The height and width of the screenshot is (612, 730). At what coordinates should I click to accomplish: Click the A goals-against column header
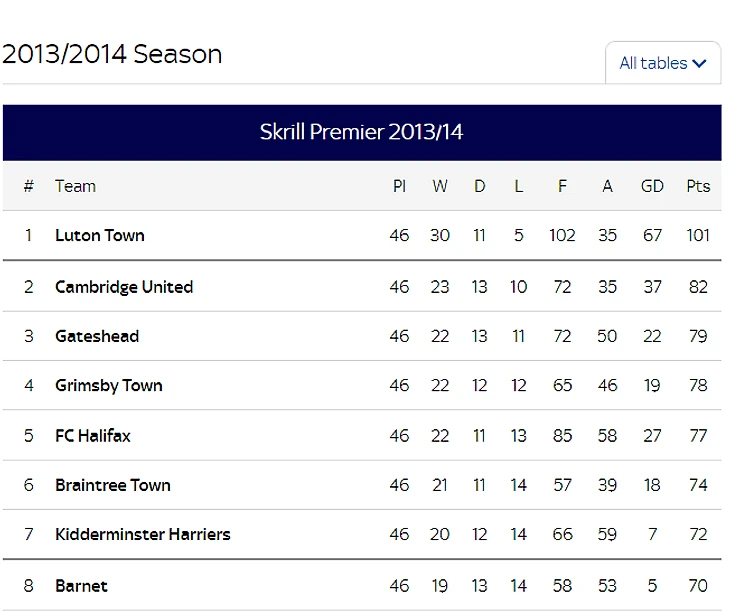607,186
